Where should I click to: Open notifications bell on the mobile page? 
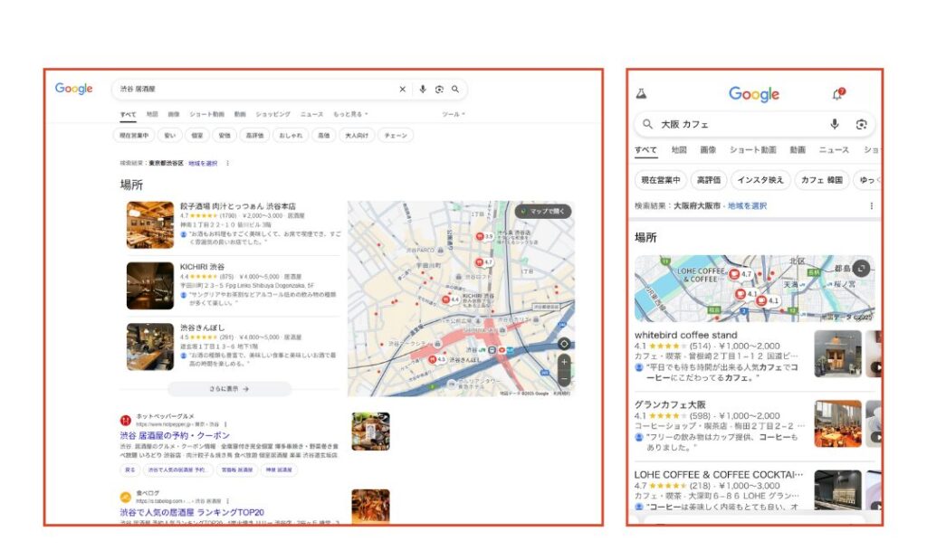pyautogui.click(x=837, y=94)
